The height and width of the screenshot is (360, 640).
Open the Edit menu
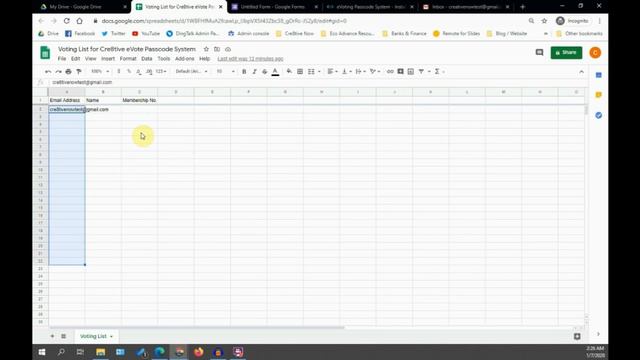click(76, 59)
